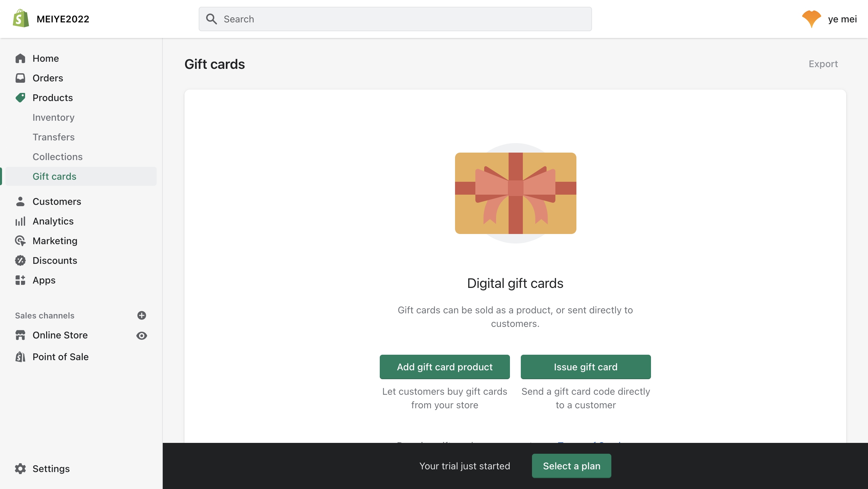868x489 pixels.
Task: Click the Select a plan button
Action: pos(572,466)
